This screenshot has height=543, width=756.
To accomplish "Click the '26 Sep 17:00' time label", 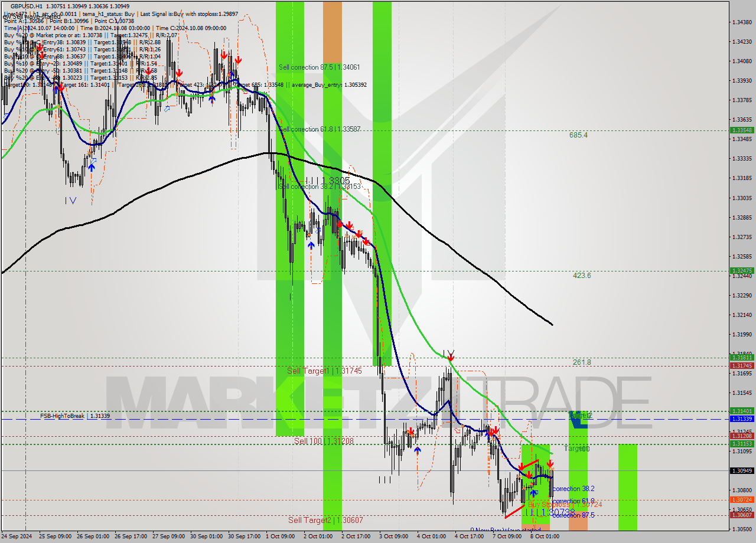I will 132,537.
